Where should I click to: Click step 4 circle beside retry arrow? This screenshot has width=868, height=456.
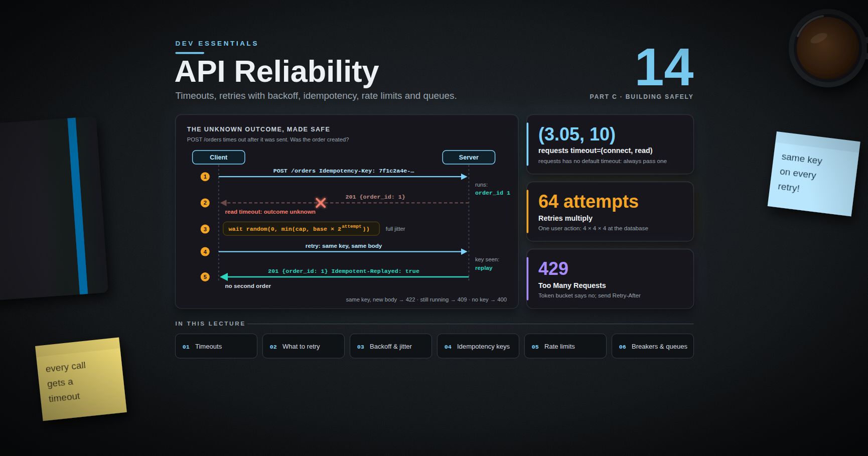(x=205, y=251)
